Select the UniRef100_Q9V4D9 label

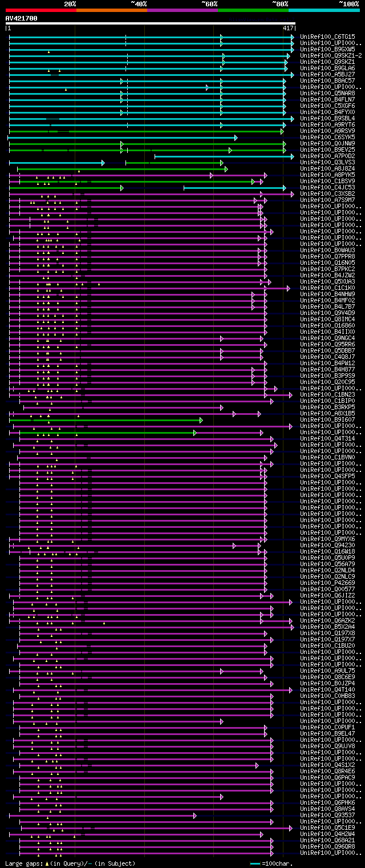point(327,313)
